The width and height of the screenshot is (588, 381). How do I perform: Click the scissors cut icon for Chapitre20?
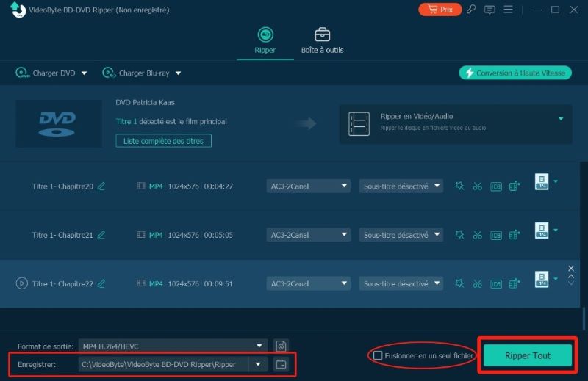477,186
